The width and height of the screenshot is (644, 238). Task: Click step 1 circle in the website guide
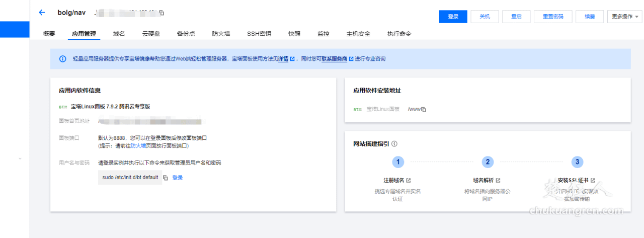point(398,162)
